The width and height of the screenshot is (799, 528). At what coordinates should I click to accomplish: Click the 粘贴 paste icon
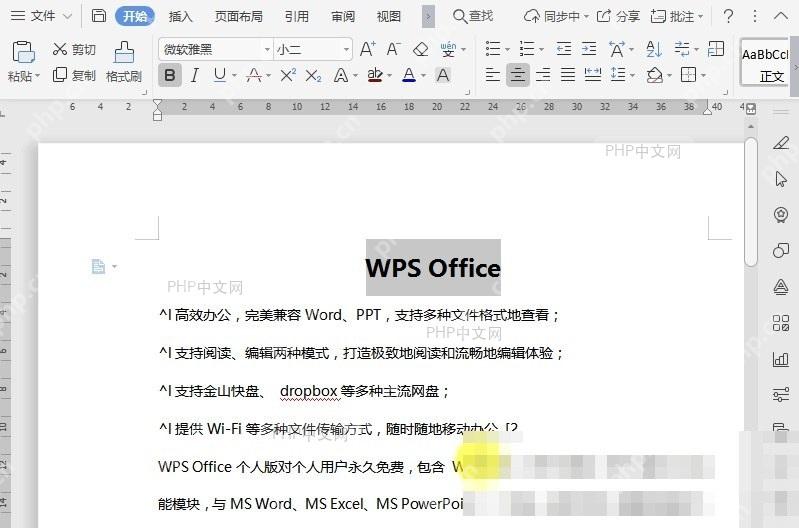pyautogui.click(x=23, y=52)
